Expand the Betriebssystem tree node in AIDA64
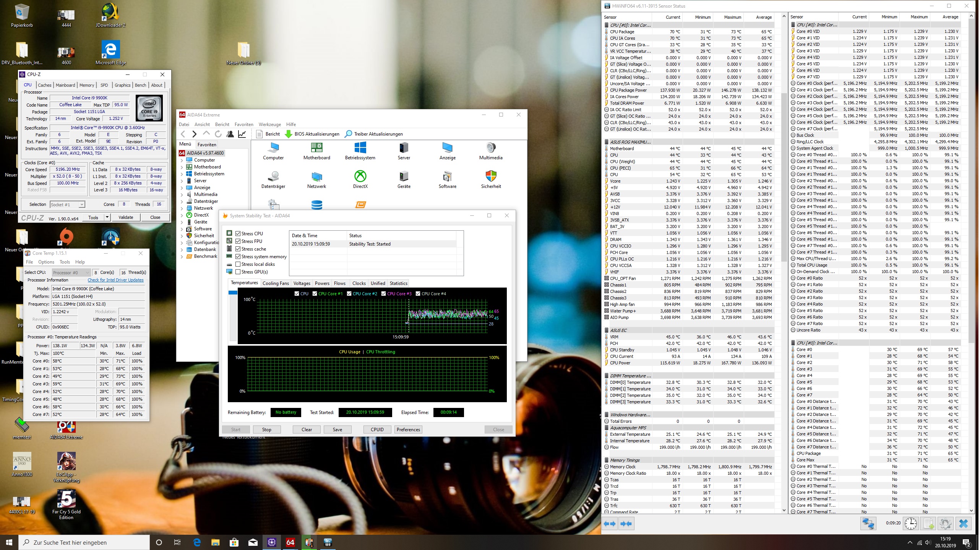 182,174
